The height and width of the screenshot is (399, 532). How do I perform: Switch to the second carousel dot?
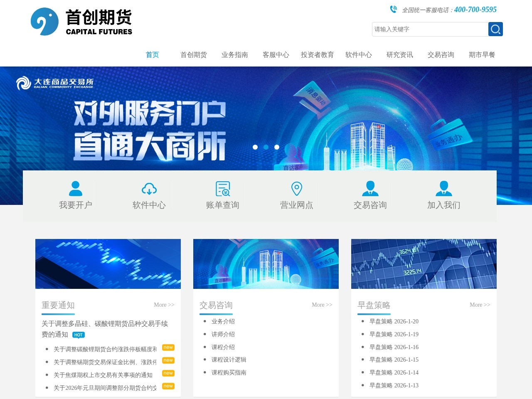[x=266, y=147]
